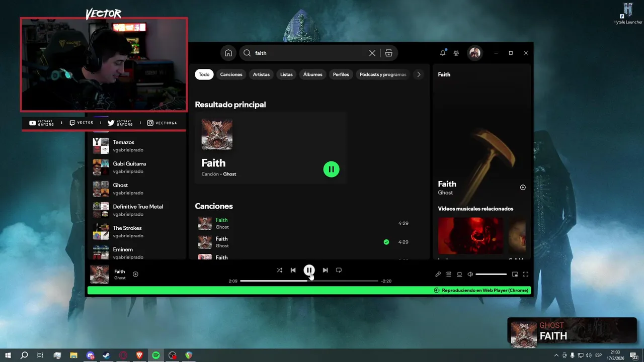The image size is (644, 362).
Task: Open Steam from the taskbar
Action: (107, 355)
